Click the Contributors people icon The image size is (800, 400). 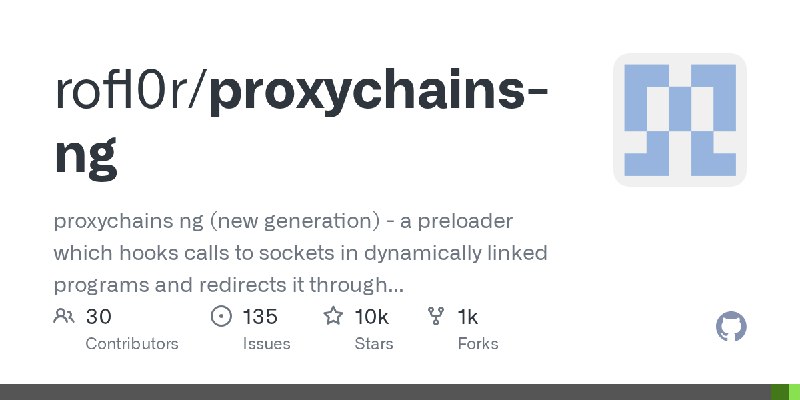63,317
